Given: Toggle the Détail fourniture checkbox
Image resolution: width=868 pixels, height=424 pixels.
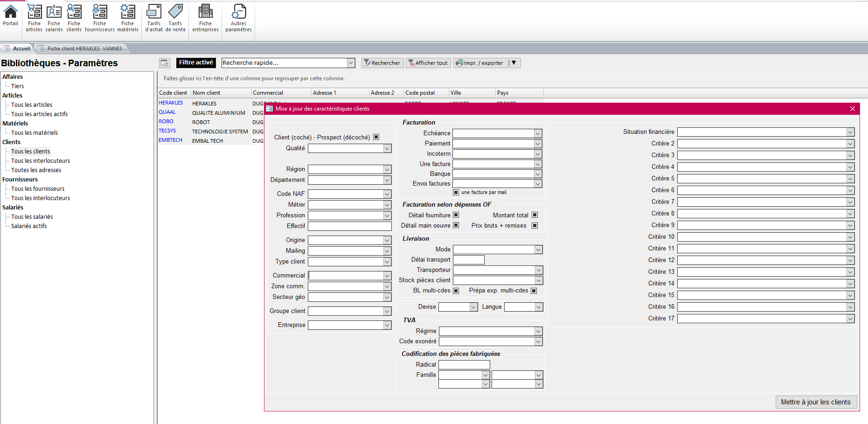Looking at the screenshot, I should [x=456, y=215].
